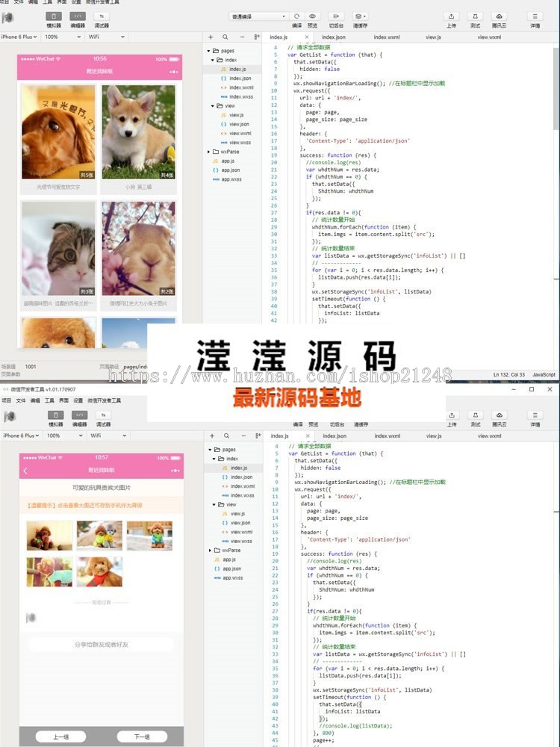Switch to view.js tab in the top window
The height and width of the screenshot is (747, 560).
click(433, 37)
